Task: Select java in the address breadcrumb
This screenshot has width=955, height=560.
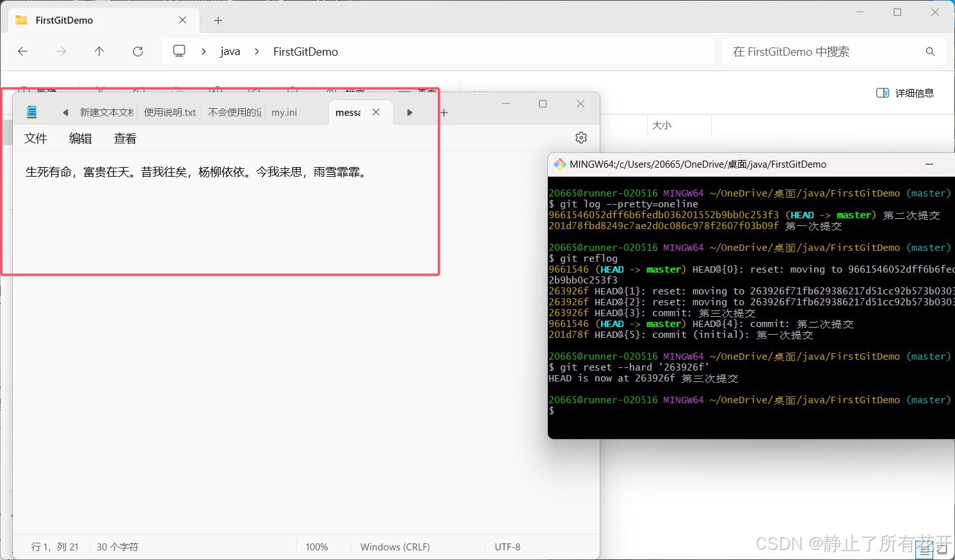Action: coord(230,52)
